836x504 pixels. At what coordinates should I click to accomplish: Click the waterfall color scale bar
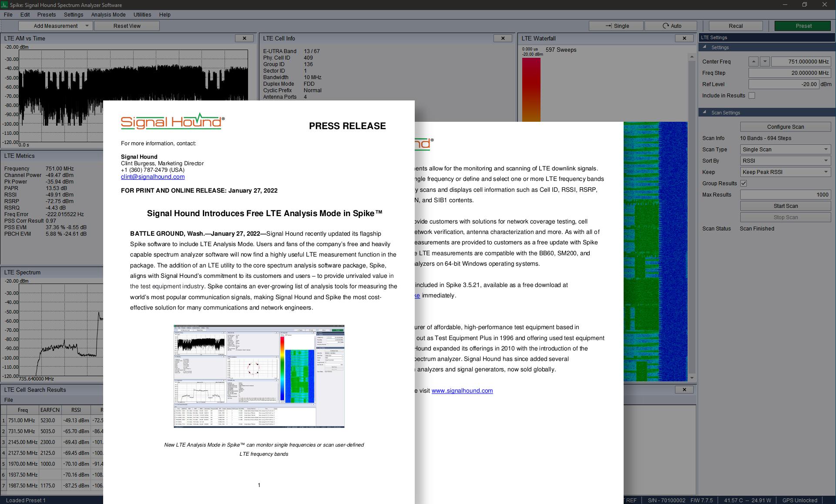point(531,90)
